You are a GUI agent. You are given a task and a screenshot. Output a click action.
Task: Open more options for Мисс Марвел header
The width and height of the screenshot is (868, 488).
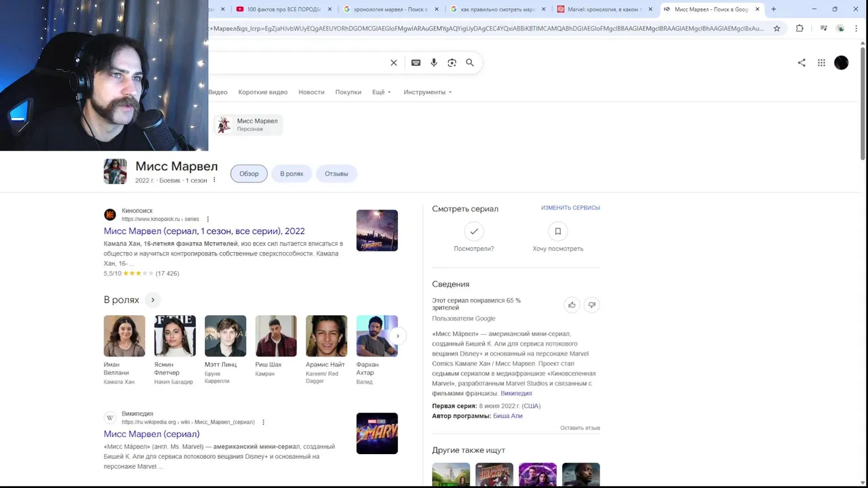click(214, 180)
